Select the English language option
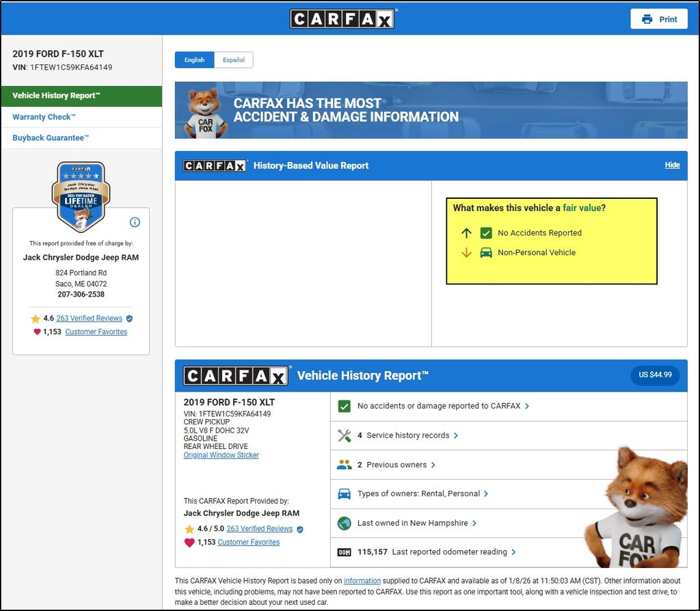 coord(195,60)
